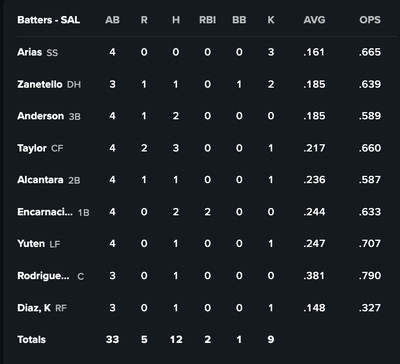
Task: Open Arias player link
Action: pyautogui.click(x=30, y=52)
